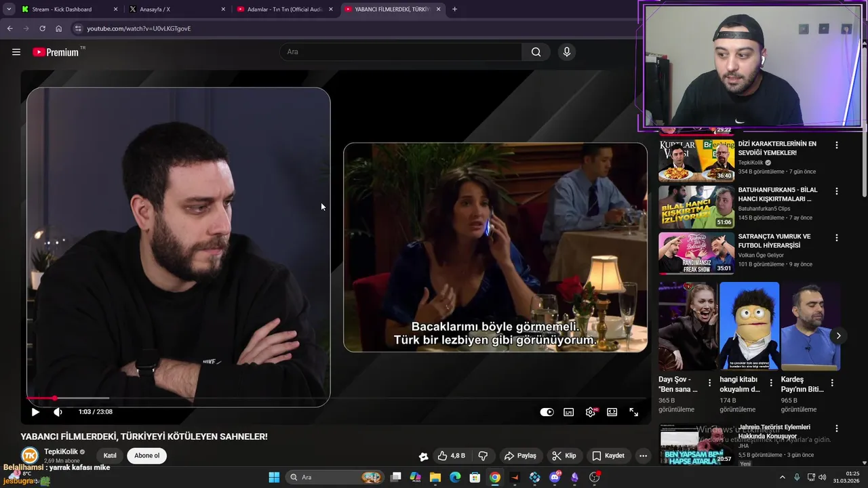Open the Windows Start menu
The height and width of the screenshot is (488, 868).
click(274, 477)
